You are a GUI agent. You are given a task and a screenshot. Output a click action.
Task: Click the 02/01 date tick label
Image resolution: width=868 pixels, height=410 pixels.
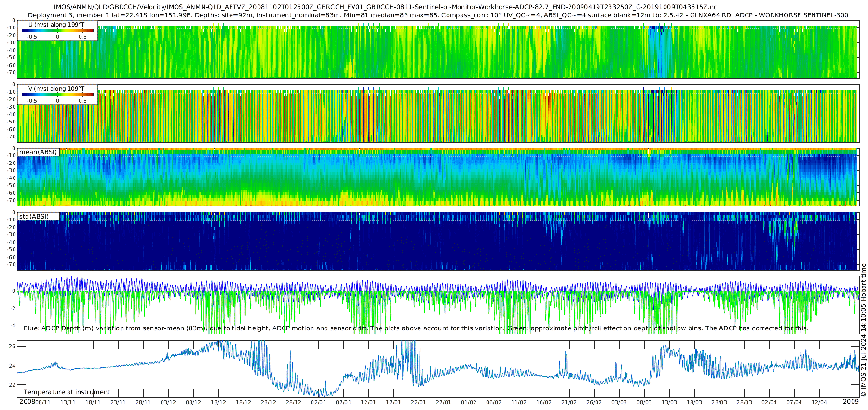(x=318, y=402)
